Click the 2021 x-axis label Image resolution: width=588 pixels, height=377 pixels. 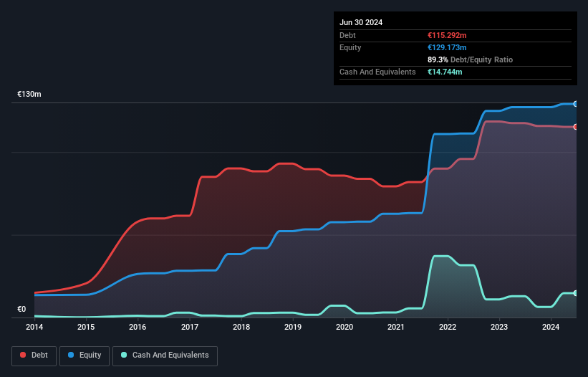(x=396, y=327)
